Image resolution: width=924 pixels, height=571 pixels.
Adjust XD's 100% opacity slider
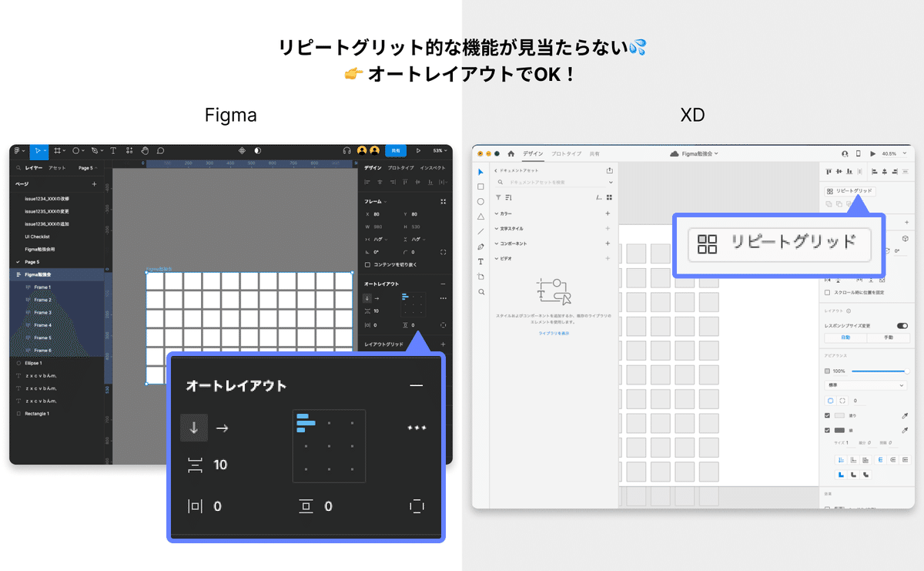880,371
